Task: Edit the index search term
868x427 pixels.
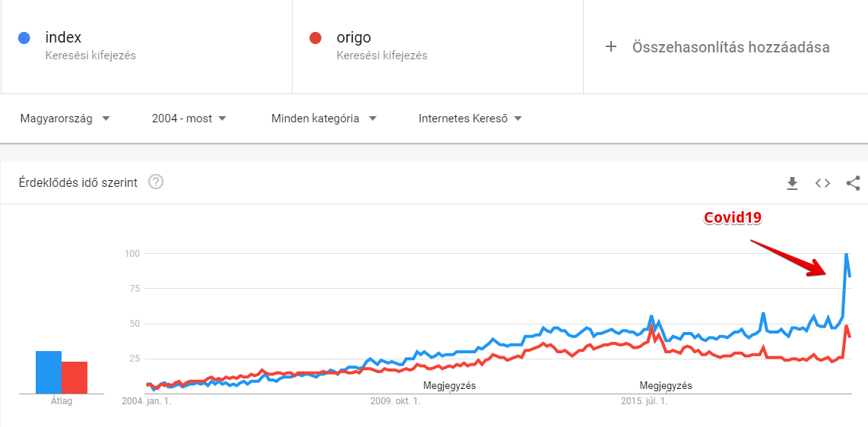Action: tap(63, 38)
